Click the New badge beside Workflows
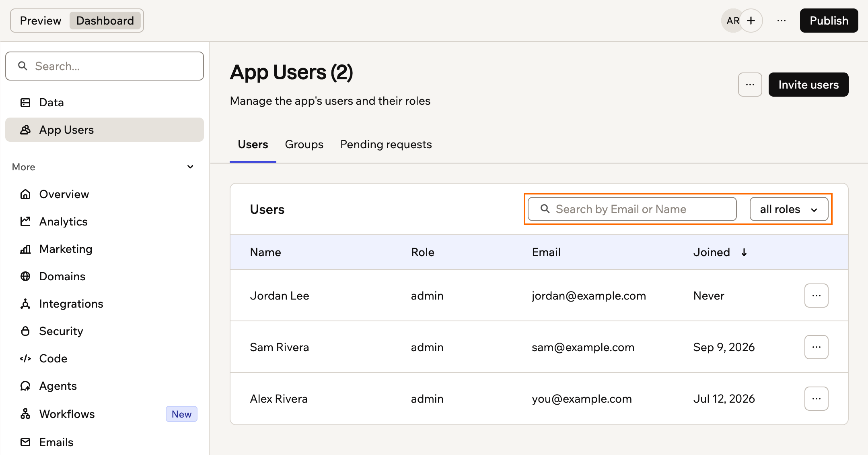This screenshot has height=455, width=868. tap(181, 414)
